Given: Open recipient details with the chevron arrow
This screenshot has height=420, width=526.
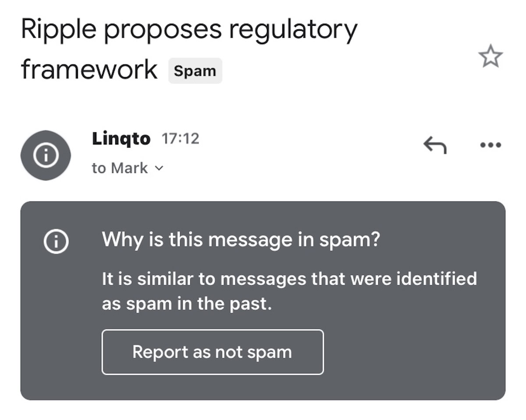Looking at the screenshot, I should click(158, 168).
